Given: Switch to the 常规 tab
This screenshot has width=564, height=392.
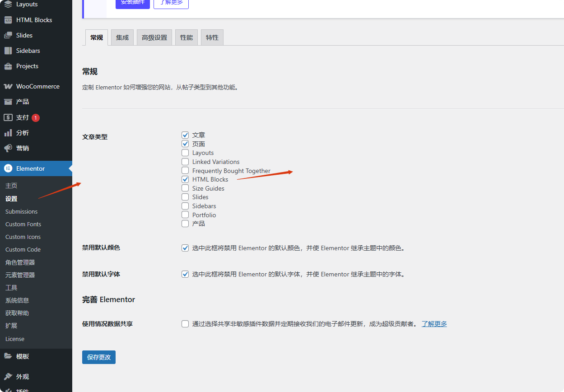Looking at the screenshot, I should click(97, 37).
